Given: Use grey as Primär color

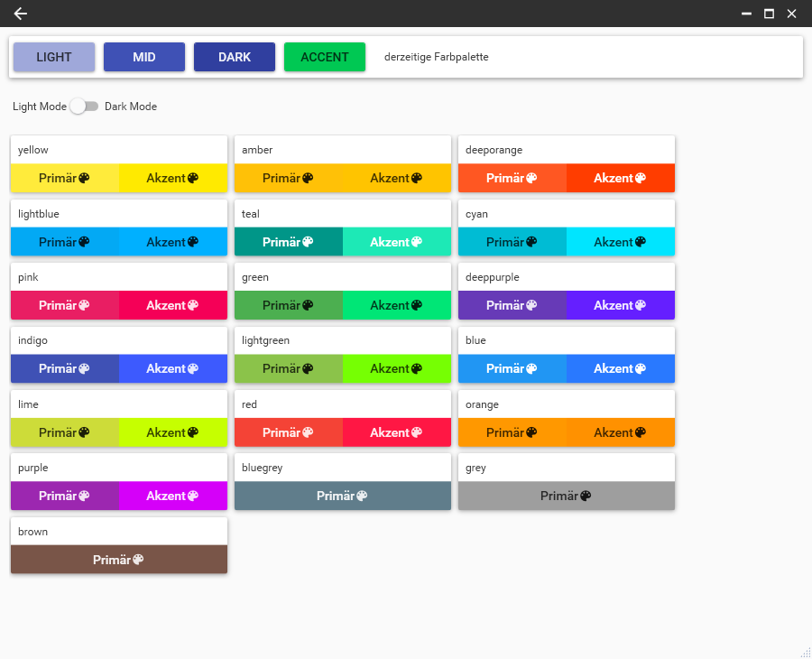Looking at the screenshot, I should click(567, 496).
